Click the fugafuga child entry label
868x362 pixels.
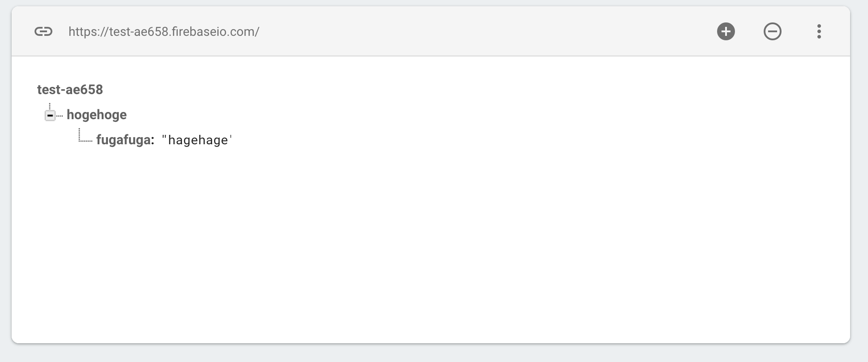pyautogui.click(x=123, y=140)
